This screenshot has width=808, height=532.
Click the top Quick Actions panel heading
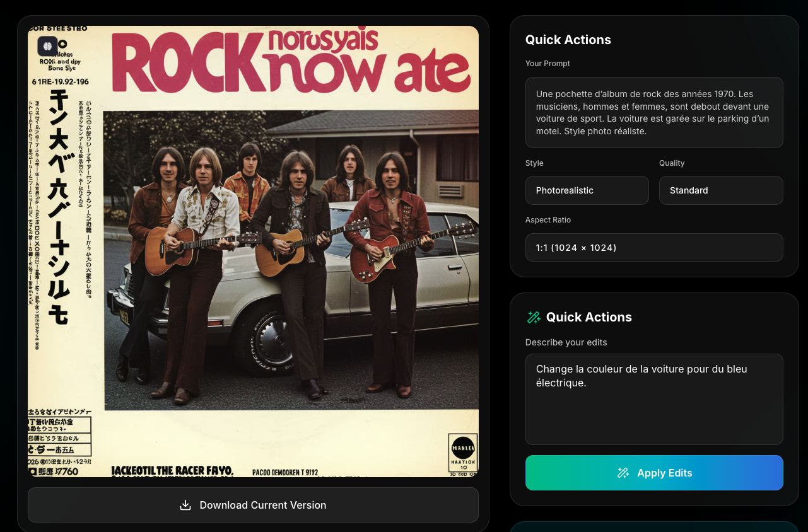point(568,40)
